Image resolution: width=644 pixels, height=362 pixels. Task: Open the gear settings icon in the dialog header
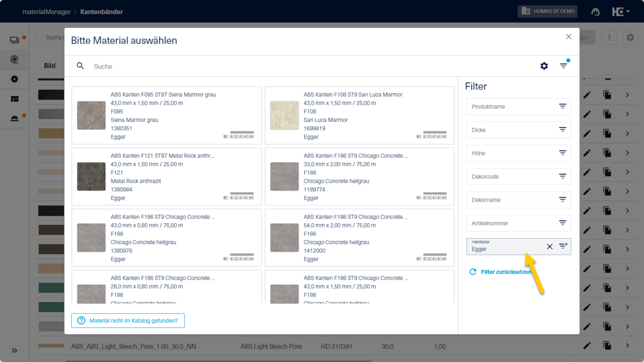click(x=544, y=66)
